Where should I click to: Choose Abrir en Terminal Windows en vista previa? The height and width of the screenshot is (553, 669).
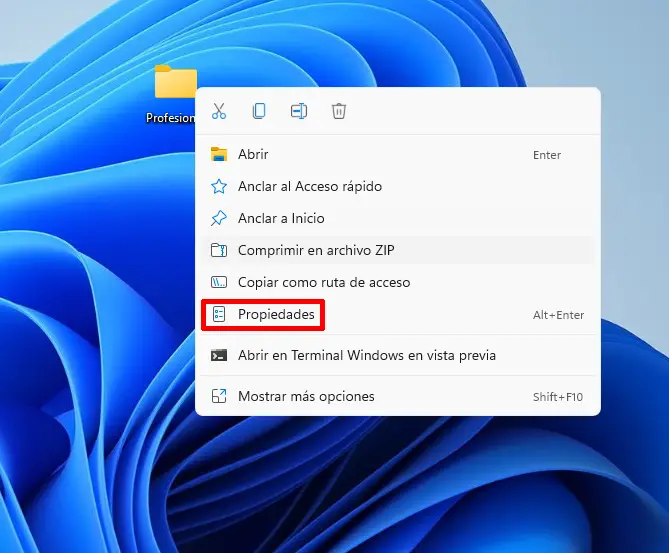click(x=398, y=355)
